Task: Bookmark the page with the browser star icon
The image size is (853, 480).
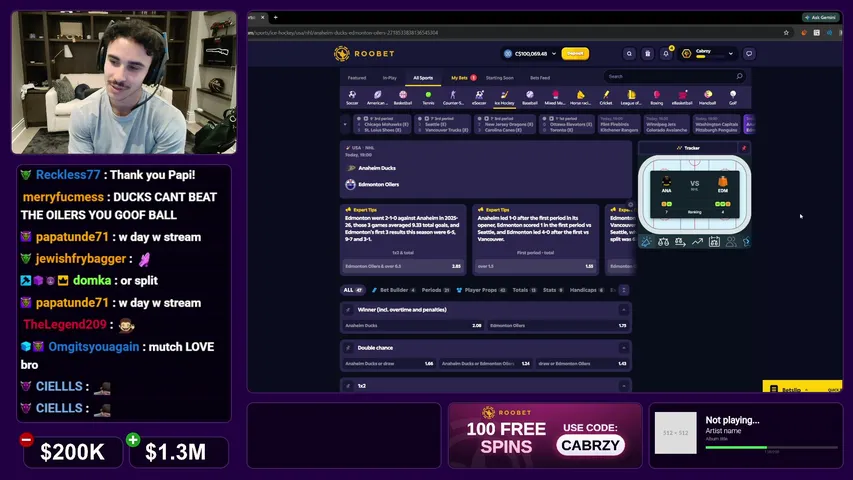Action: [x=786, y=33]
